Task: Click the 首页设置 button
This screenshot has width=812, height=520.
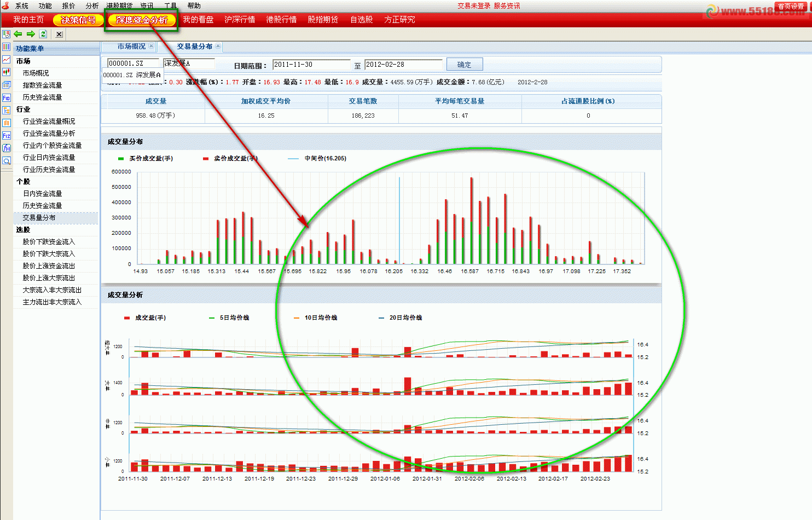Action: coord(791,6)
